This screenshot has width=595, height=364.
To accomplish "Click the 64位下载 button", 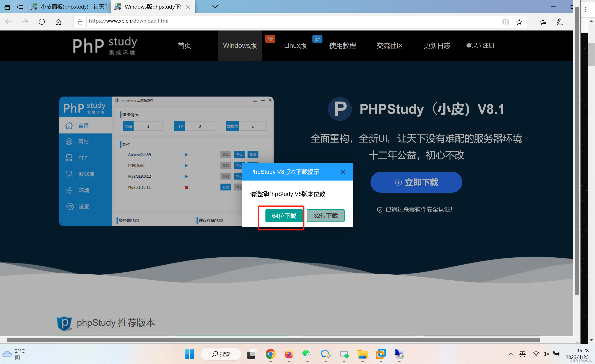I will [284, 215].
